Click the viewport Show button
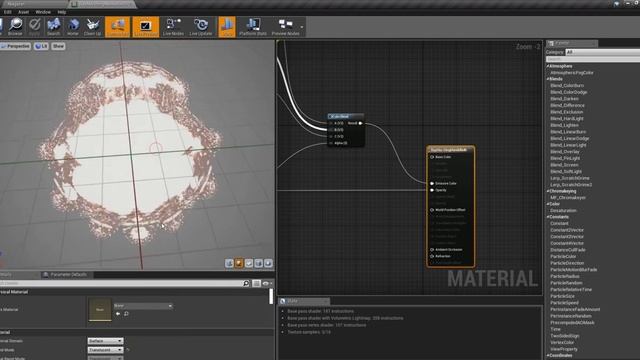 coord(58,46)
